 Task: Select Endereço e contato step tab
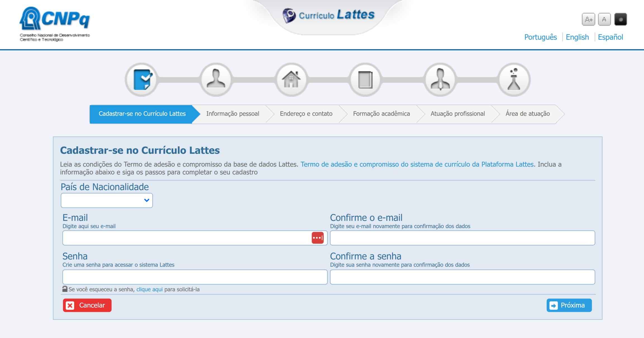point(306,114)
